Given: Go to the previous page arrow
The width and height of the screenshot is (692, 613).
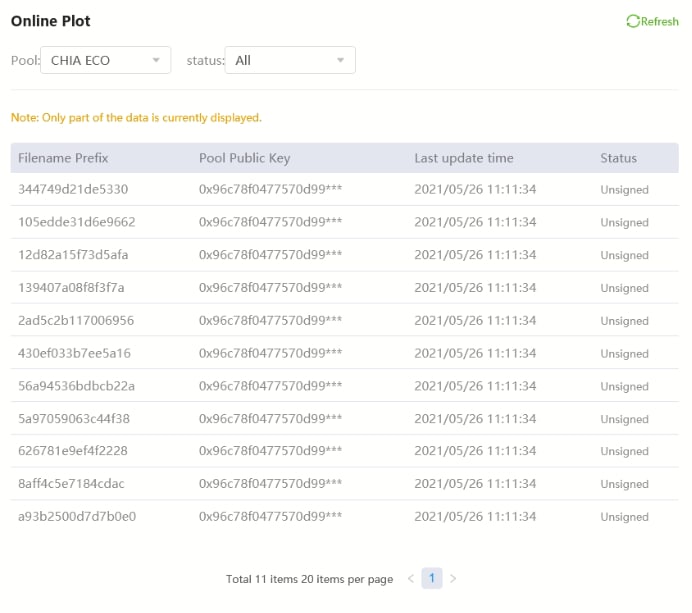Looking at the screenshot, I should (411, 579).
